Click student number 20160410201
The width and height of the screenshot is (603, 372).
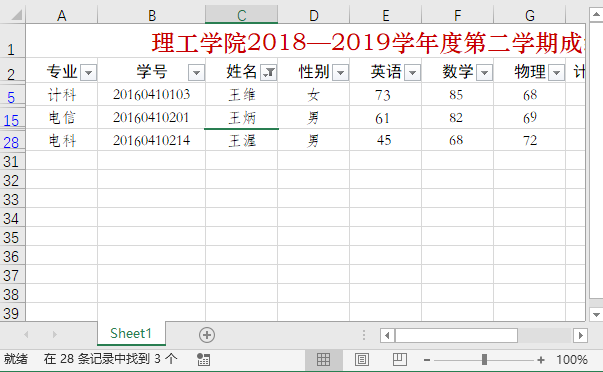tap(152, 118)
